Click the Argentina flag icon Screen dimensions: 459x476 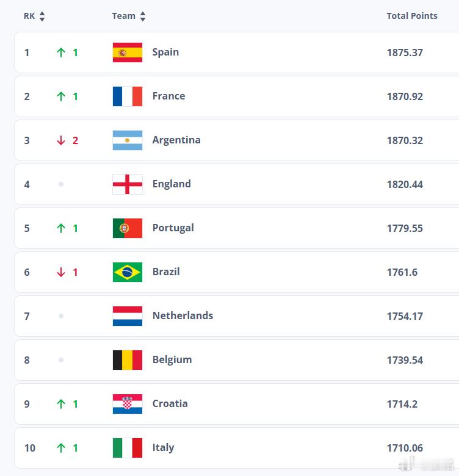point(128,140)
